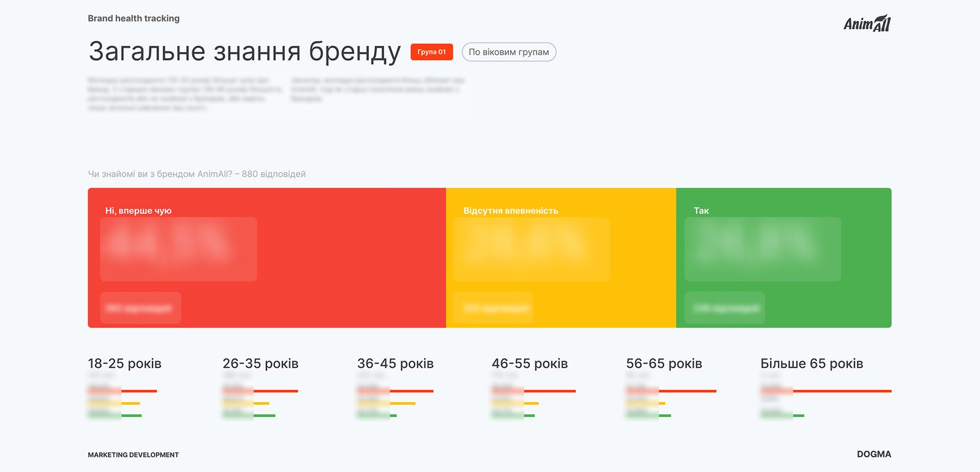Click the respondent count chip in yellow segment
The width and height of the screenshot is (980, 472).
tap(493, 308)
